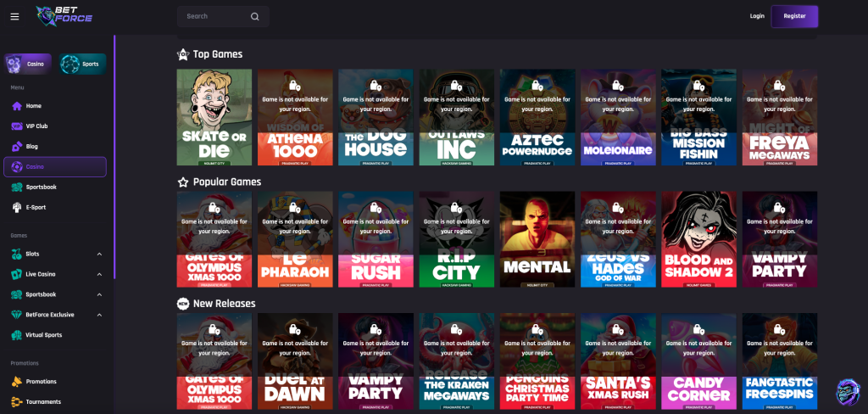The height and width of the screenshot is (414, 868).
Task: Click the Home house icon
Action: coord(17,106)
